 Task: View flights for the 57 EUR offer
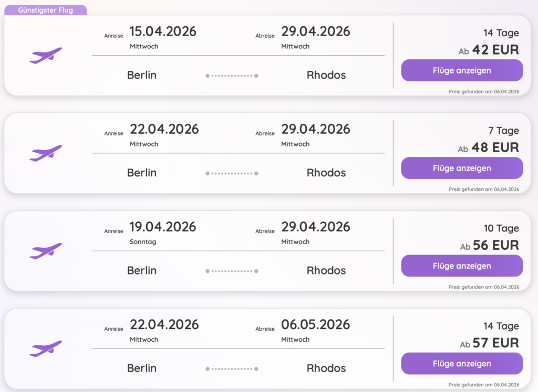462,364
